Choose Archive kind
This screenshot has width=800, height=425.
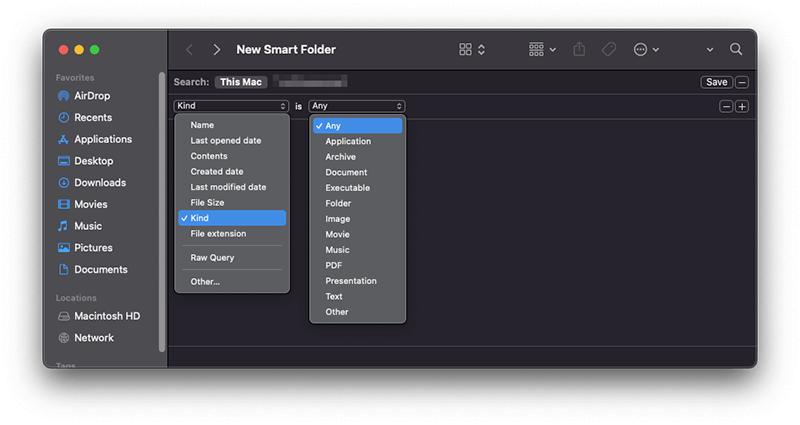coord(358,157)
